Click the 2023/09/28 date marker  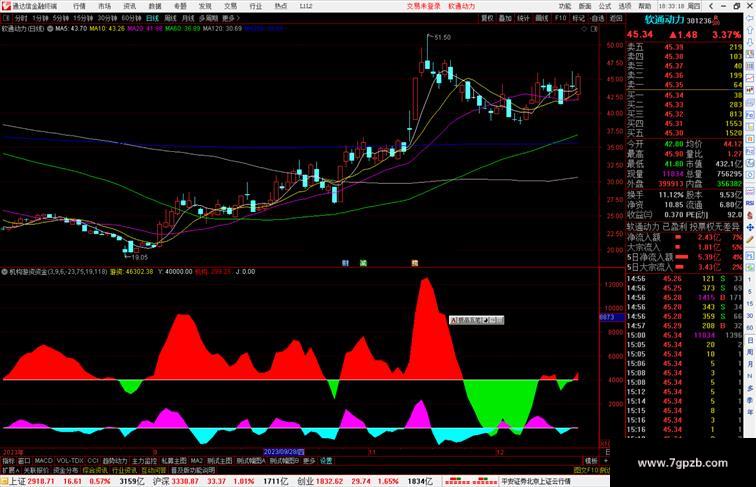pyautogui.click(x=284, y=452)
